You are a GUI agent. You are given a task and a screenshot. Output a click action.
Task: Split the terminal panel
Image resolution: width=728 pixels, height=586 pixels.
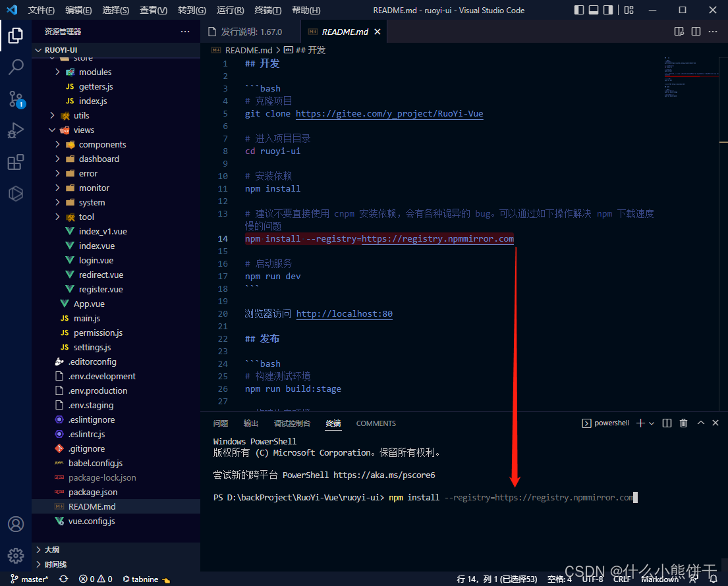(x=667, y=423)
